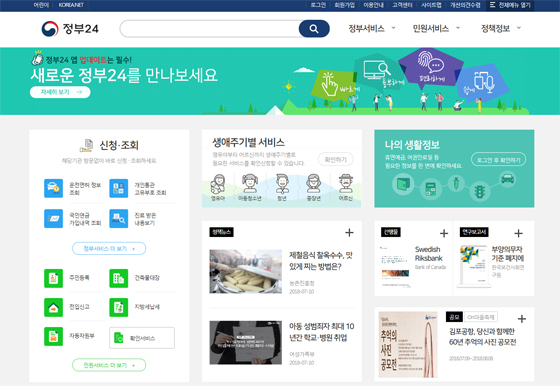
Task: Open the 전체메뉴 열기 hamburger menu
Action: [510, 5]
